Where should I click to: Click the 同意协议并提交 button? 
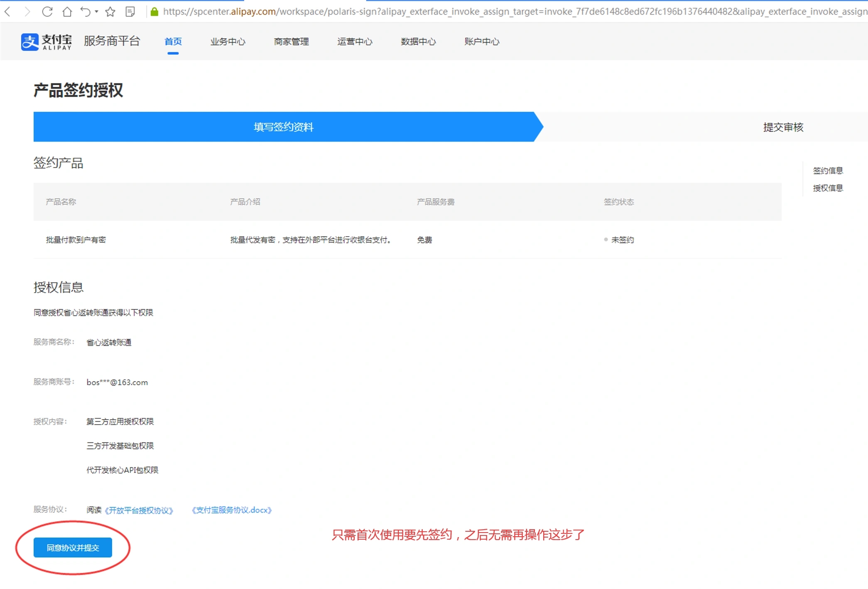point(73,547)
